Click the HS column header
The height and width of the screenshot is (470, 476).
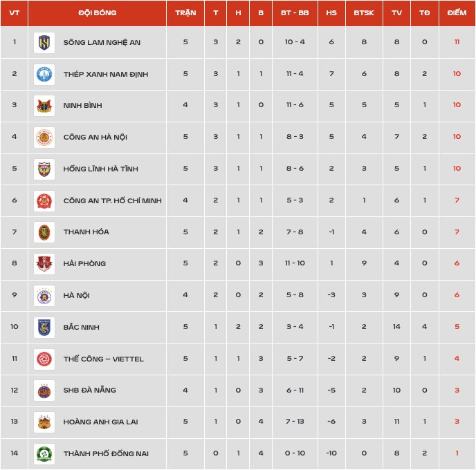(x=331, y=13)
